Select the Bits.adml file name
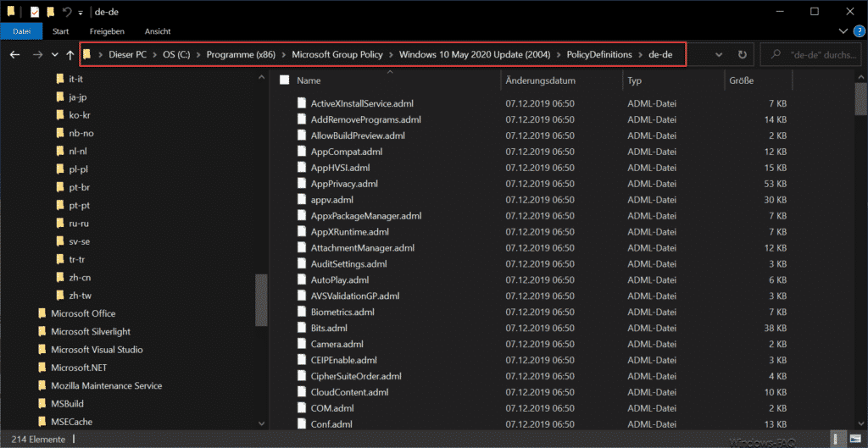Viewport: 868px width, 448px height. [x=330, y=328]
